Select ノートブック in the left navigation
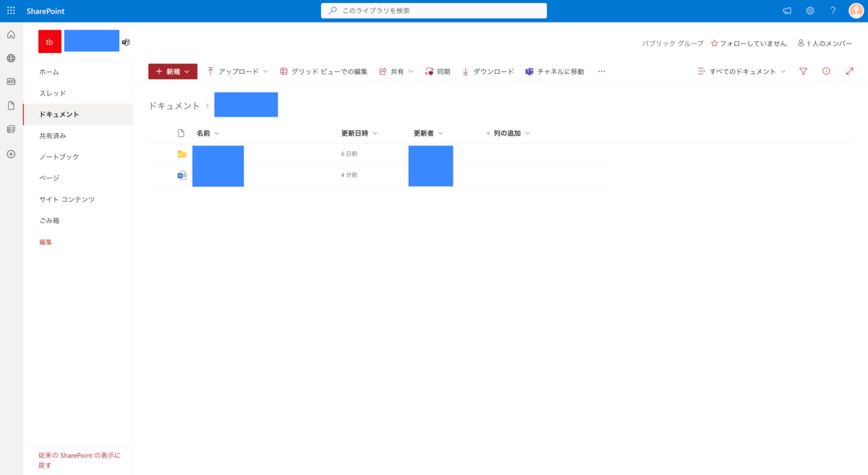This screenshot has width=868, height=475. (59, 156)
